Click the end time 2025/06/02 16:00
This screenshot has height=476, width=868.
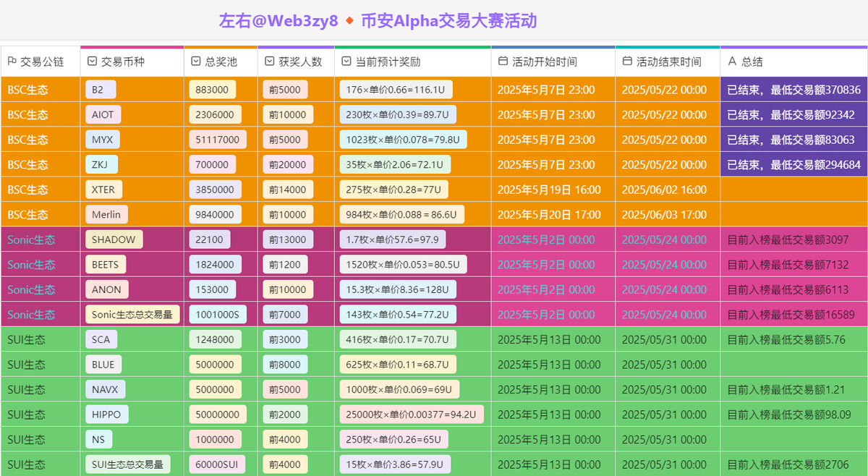point(664,190)
